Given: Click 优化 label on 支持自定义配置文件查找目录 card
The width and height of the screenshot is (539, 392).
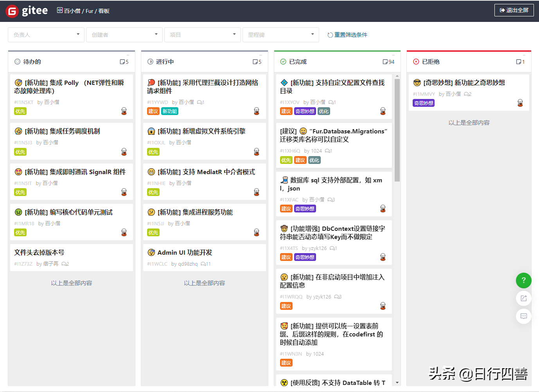Looking at the screenshot, I should (x=323, y=111).
